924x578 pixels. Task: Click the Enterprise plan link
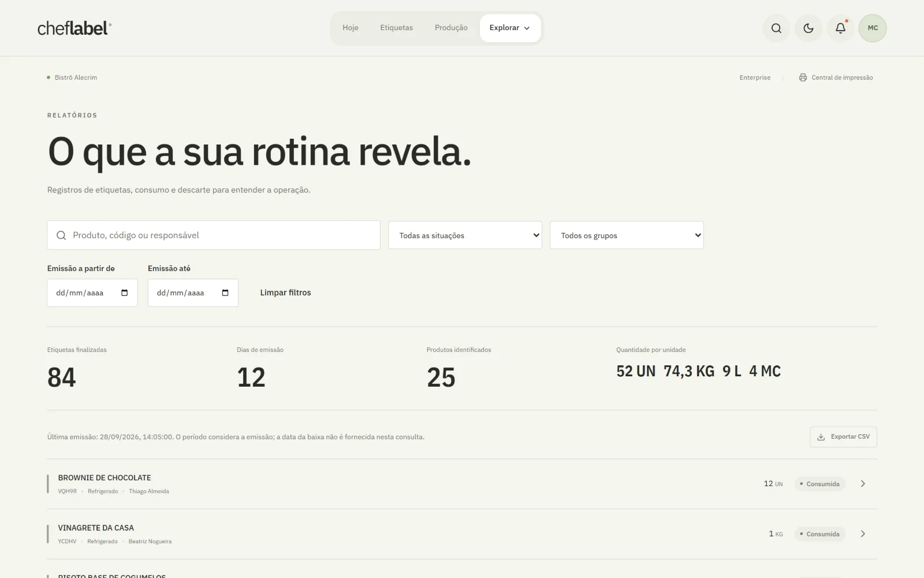coord(755,77)
